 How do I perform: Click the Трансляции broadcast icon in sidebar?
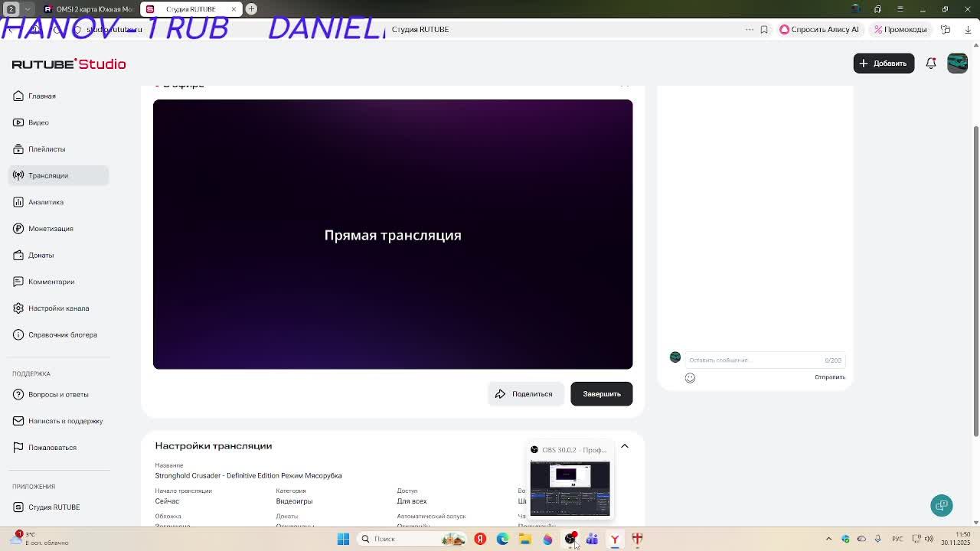click(x=18, y=175)
